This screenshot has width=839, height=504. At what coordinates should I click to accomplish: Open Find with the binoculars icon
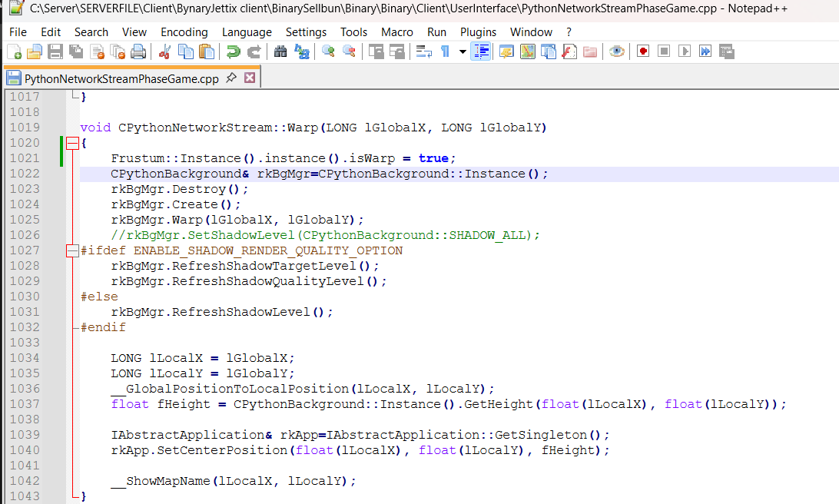280,52
